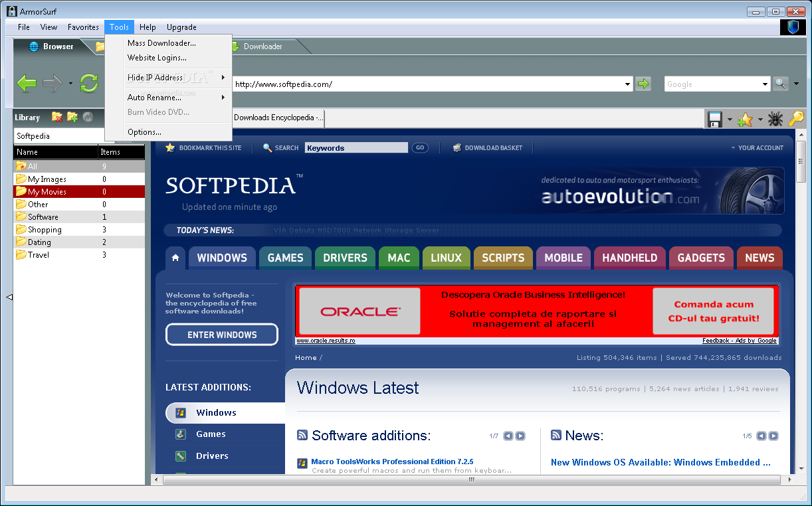Screen dimensions: 812x506
Task: Open the favorites star dropdown arrow
Action: coord(760,120)
